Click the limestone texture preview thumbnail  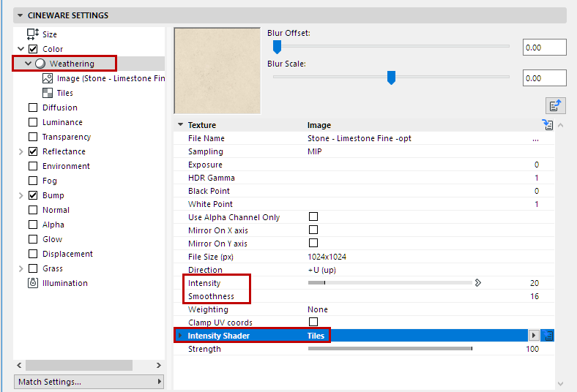click(217, 70)
